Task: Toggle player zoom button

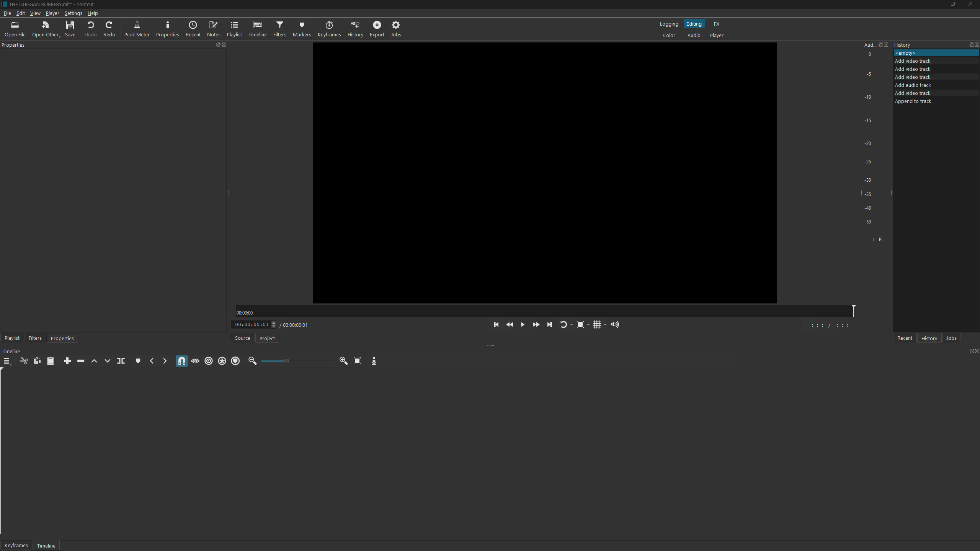Action: coord(580,324)
